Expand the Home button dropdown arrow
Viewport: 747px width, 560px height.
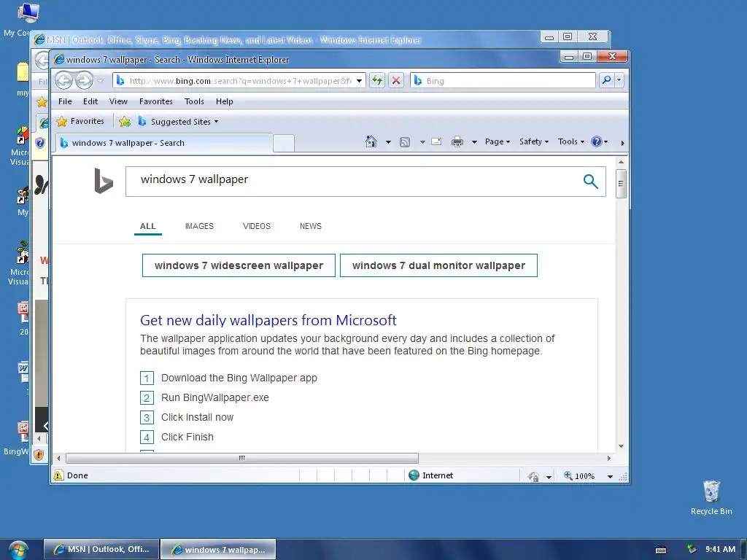[388, 142]
